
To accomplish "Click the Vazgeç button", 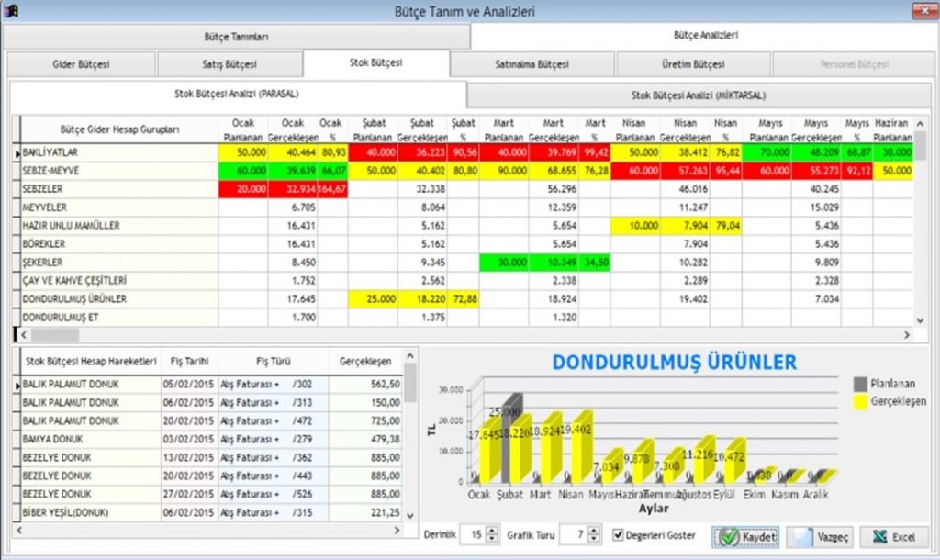I will coord(820,537).
